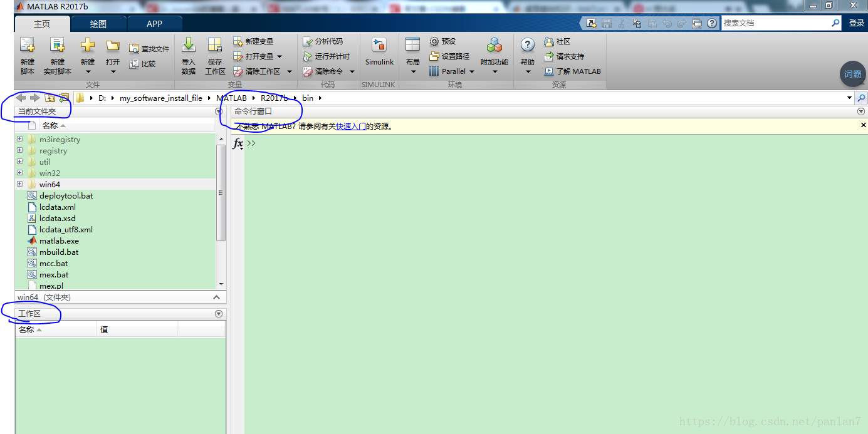The height and width of the screenshot is (434, 868).
Task: Switch to the Plots (绘图) tab
Action: coord(98,24)
